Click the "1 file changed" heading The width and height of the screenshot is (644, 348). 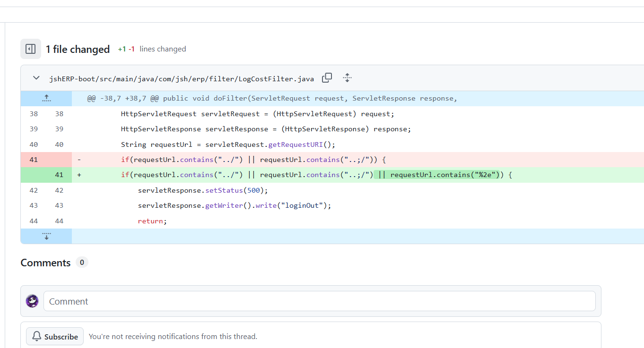point(78,49)
